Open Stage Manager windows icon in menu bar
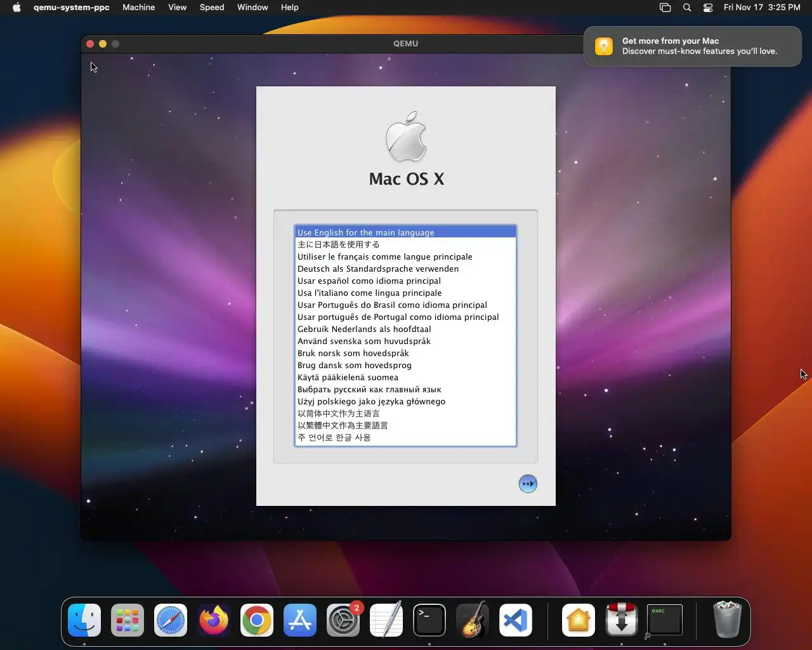812x650 pixels. pyautogui.click(x=665, y=8)
